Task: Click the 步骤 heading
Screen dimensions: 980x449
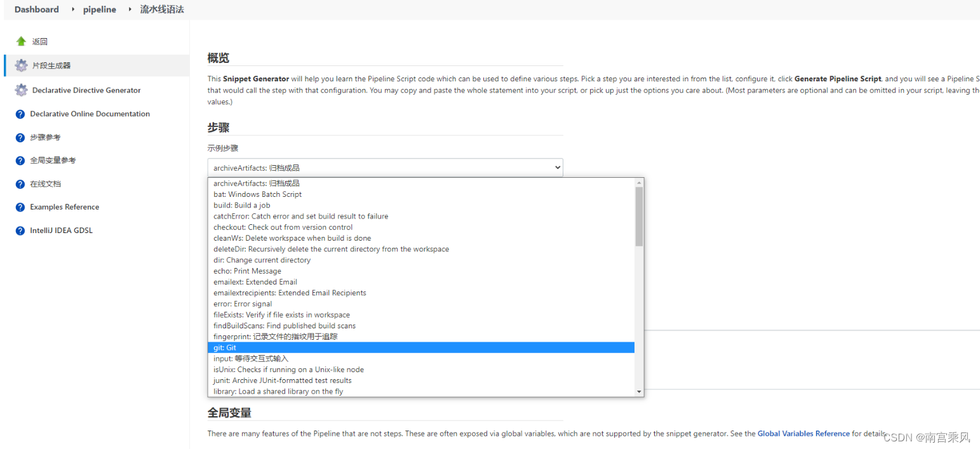Action: click(x=218, y=127)
